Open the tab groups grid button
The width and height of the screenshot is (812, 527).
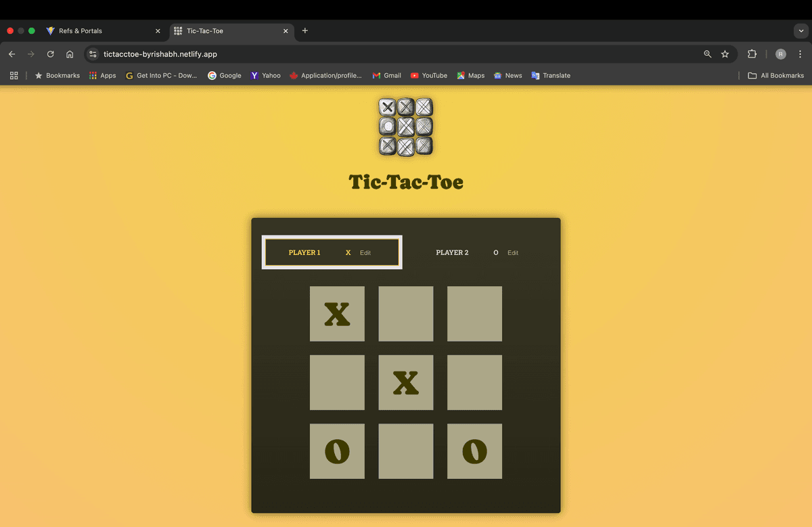coord(14,76)
